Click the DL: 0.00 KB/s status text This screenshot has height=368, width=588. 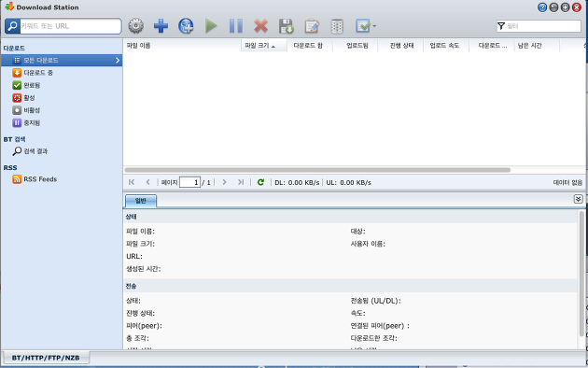click(x=297, y=183)
